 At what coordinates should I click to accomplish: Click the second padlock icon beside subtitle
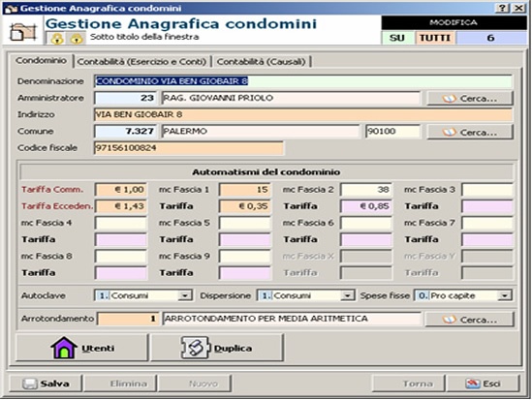77,39
